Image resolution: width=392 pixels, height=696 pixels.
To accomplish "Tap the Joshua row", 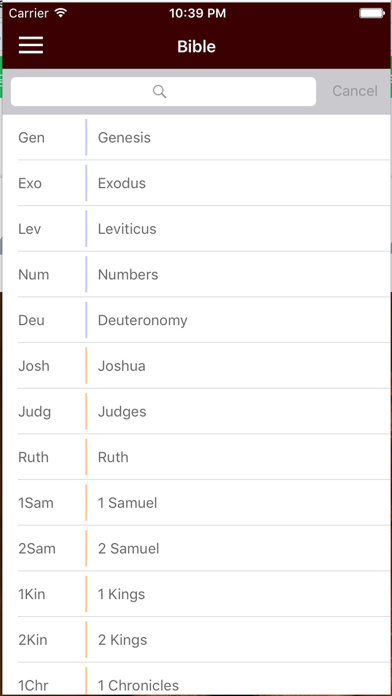I will point(197,366).
